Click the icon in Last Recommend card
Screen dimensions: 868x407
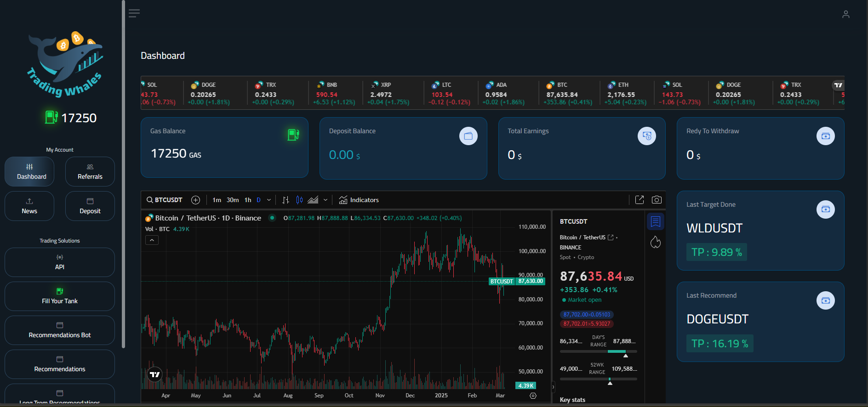click(826, 300)
